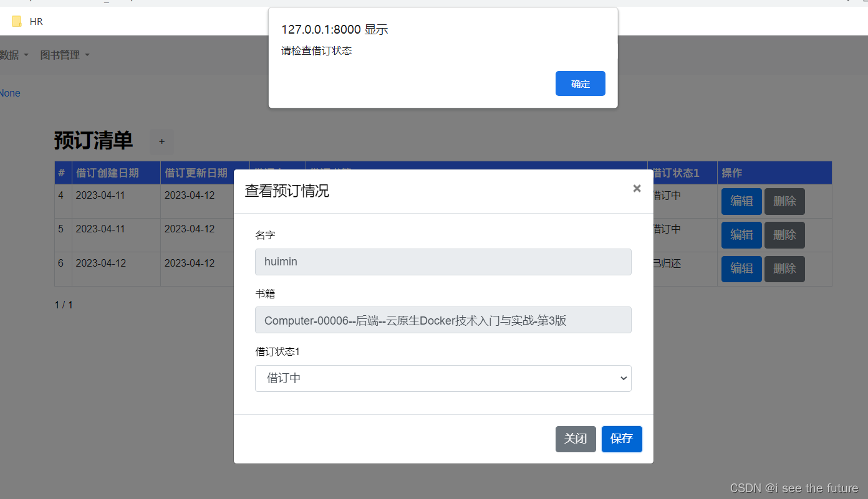Click creation date 2023-04-11 in row 5
Viewport: 868px width, 499px height.
tap(100, 229)
